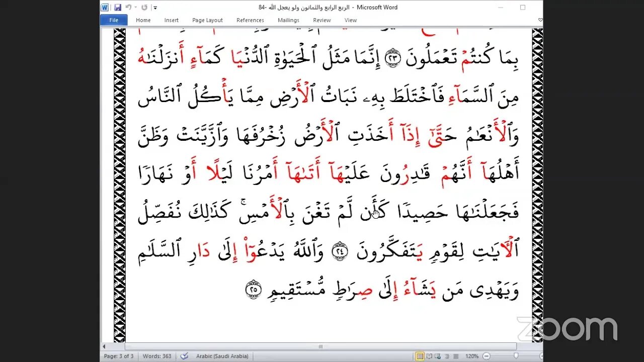Zoom out with the minus button
Screen dimensions: 644x362
487,356
